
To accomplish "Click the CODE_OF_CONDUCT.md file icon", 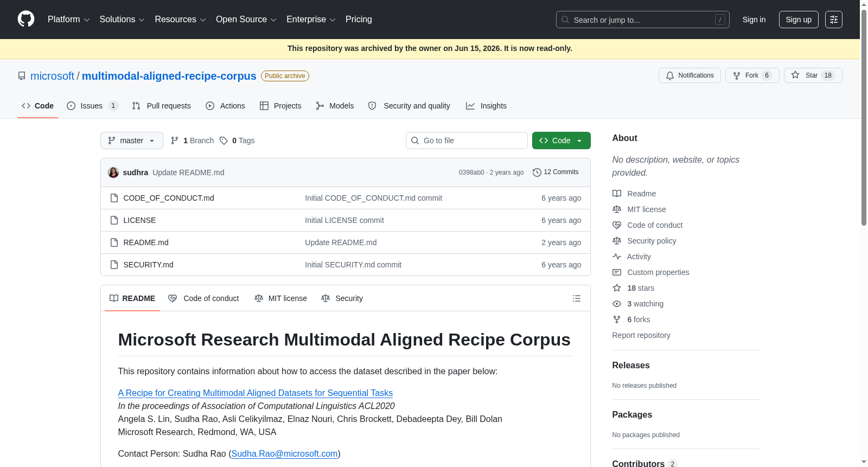I will point(114,198).
